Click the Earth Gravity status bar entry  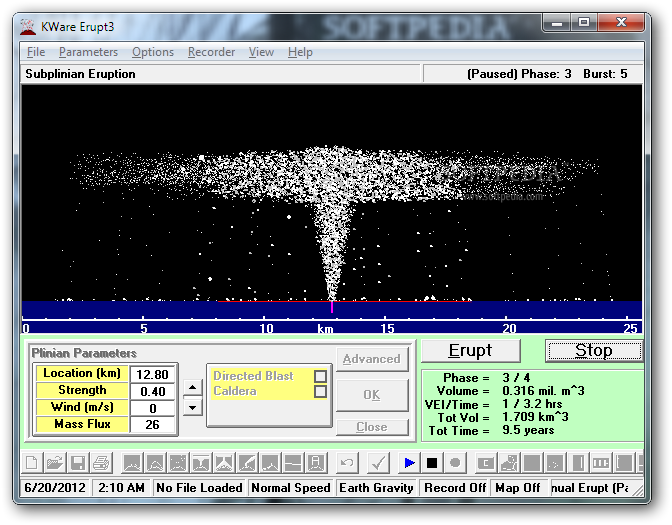pos(376,488)
